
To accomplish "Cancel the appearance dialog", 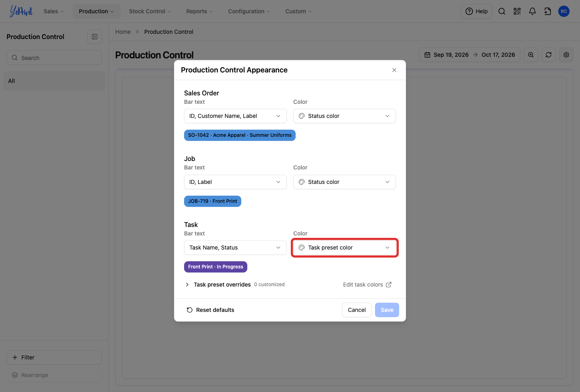I will pos(357,310).
